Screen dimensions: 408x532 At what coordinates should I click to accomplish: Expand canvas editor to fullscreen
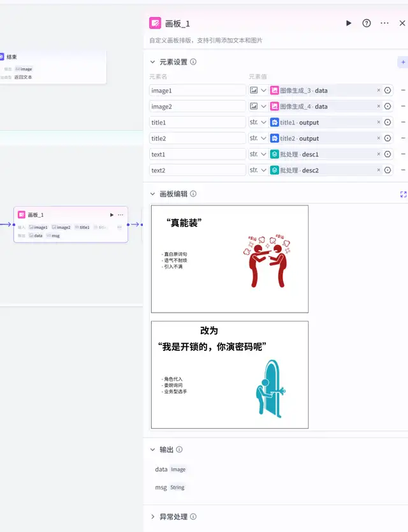pyautogui.click(x=404, y=195)
